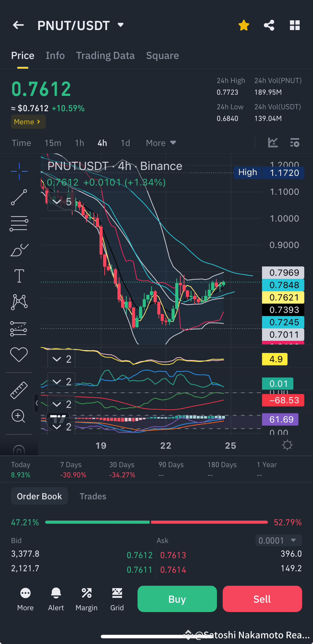Image resolution: width=313 pixels, height=644 pixels.
Task: Click the 4.9 yellow indicator value
Action: 275,359
